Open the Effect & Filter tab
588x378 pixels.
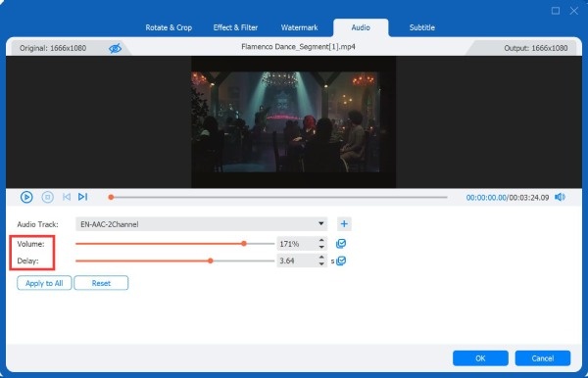[235, 27]
